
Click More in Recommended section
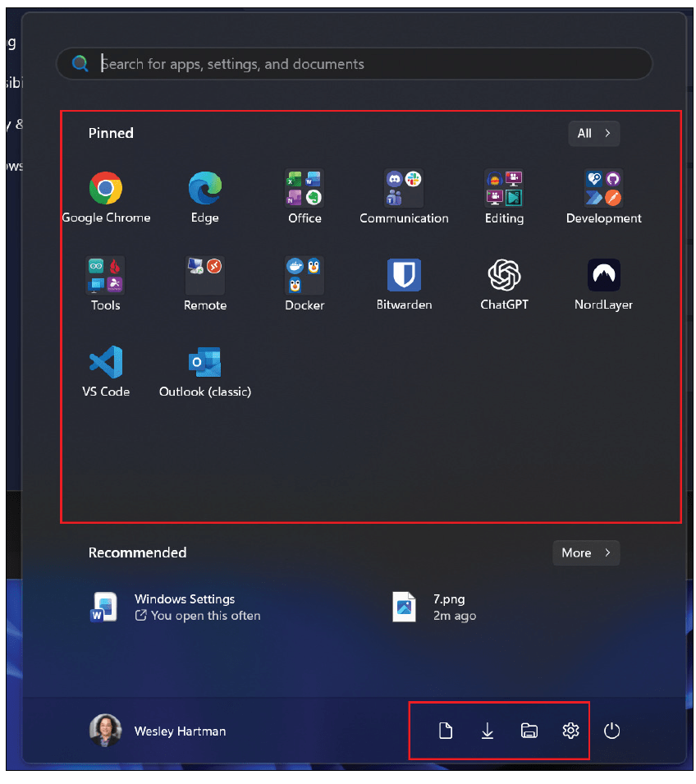point(586,552)
